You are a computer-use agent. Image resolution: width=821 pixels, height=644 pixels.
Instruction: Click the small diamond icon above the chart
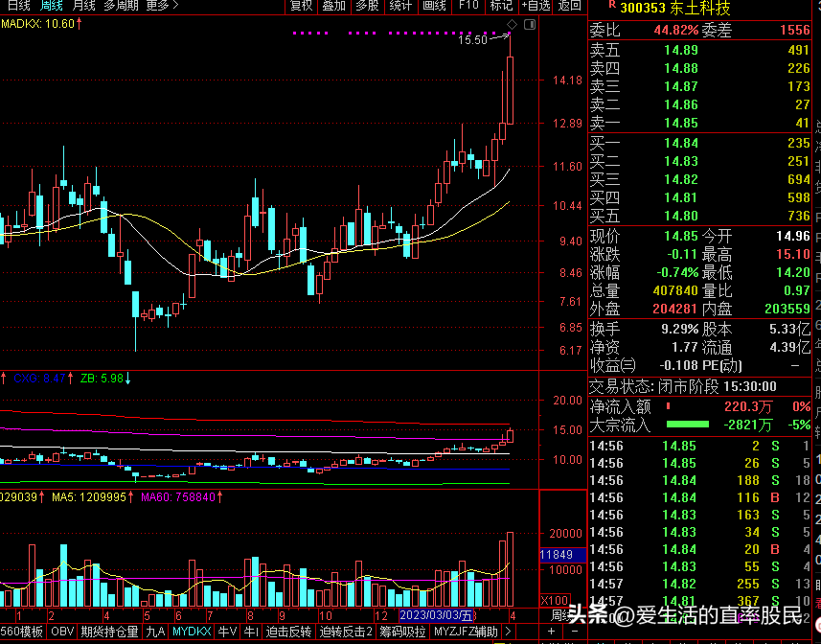[x=512, y=24]
